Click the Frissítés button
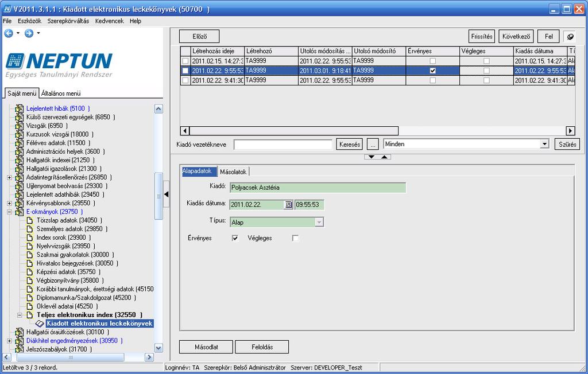The height and width of the screenshot is (374, 588). [482, 36]
